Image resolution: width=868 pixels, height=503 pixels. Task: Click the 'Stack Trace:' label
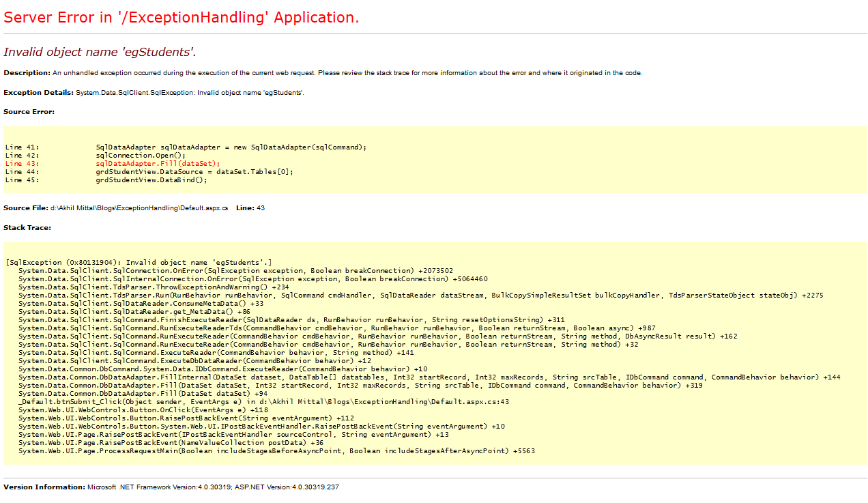click(27, 227)
